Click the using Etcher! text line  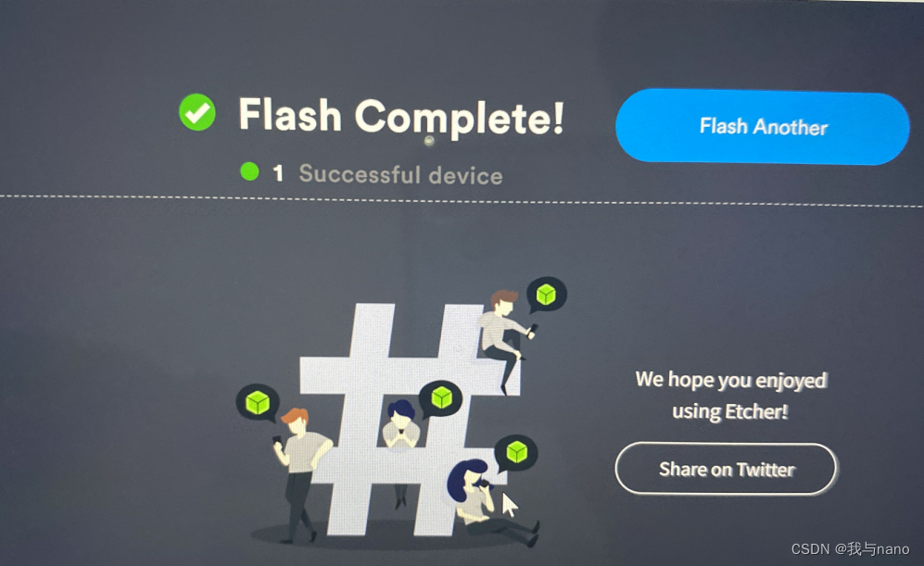click(729, 411)
